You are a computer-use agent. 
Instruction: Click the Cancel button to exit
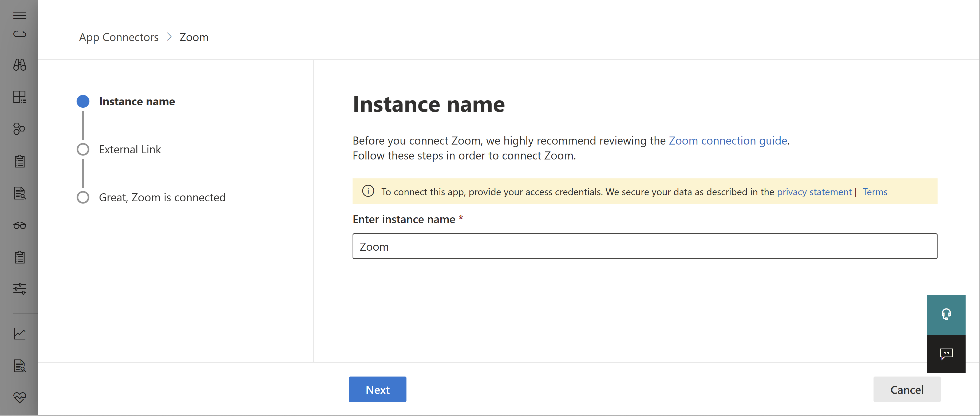pyautogui.click(x=907, y=389)
